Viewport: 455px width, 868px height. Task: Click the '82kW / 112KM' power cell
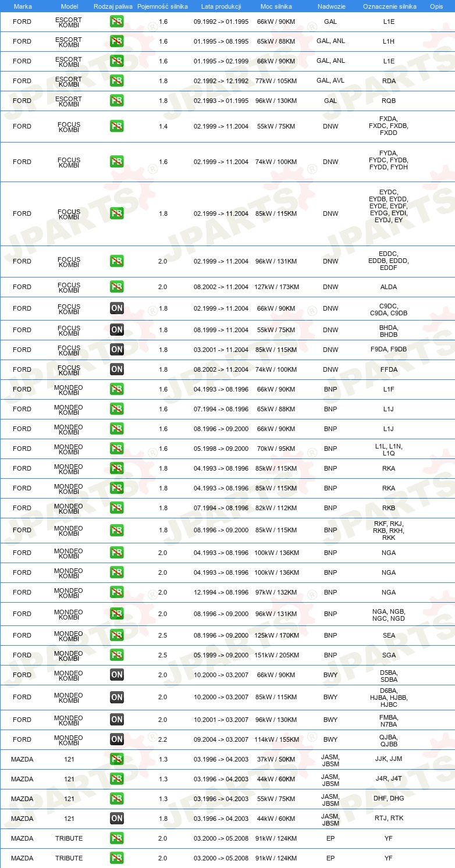click(277, 508)
